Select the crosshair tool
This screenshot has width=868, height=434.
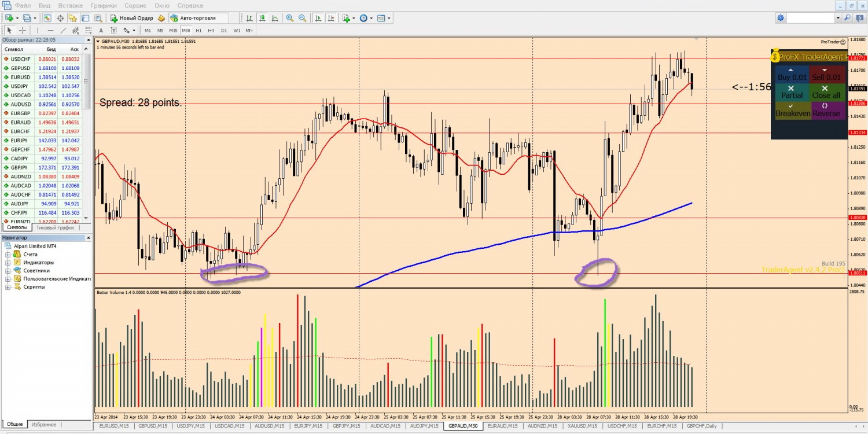pos(23,30)
